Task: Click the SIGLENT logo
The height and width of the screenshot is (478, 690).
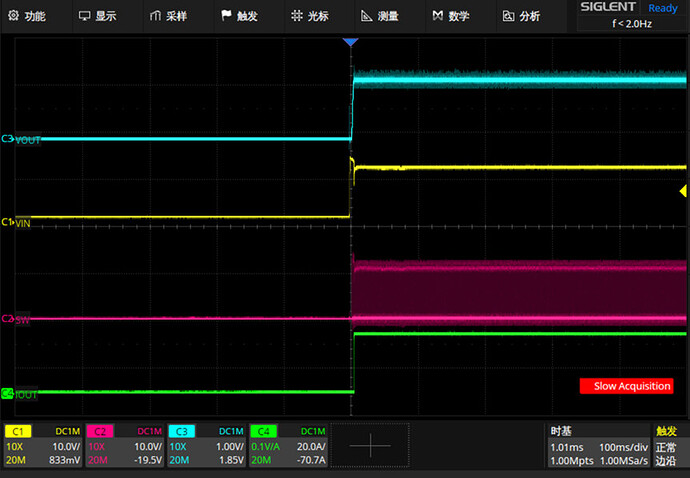Action: (x=608, y=7)
